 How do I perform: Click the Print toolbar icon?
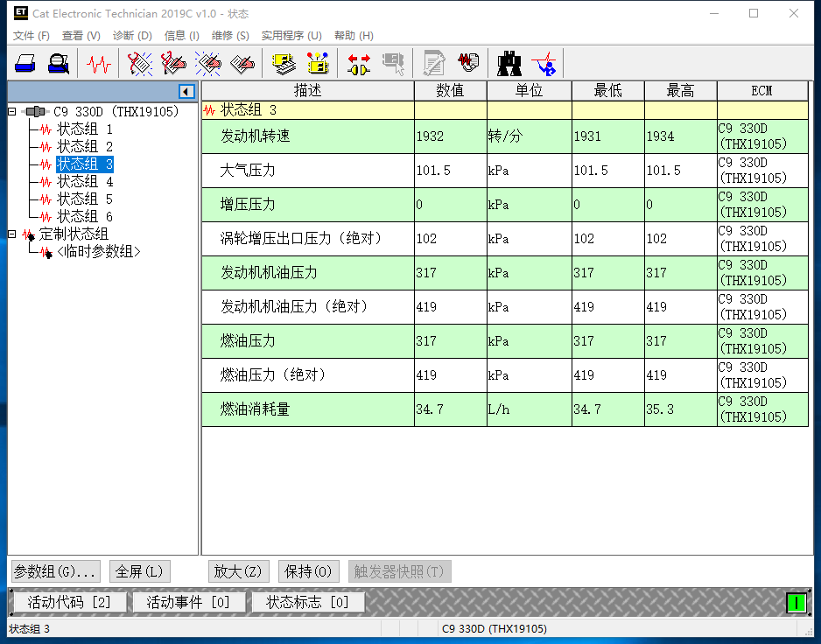coord(25,63)
